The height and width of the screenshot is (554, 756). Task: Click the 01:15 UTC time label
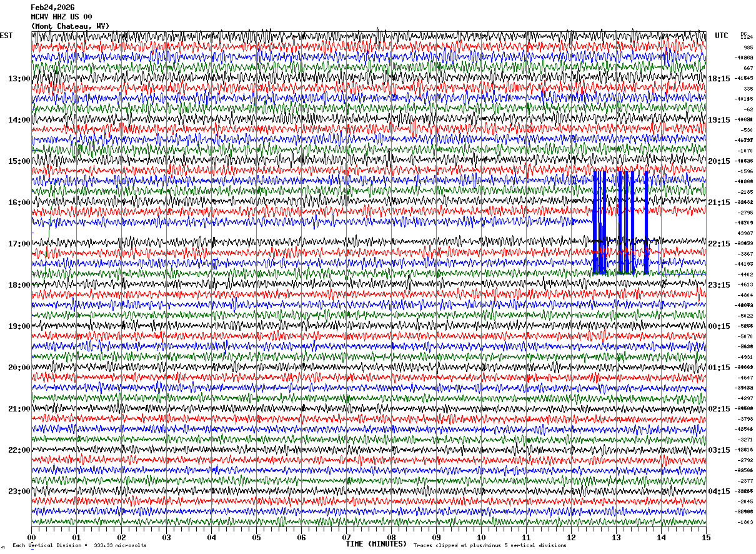point(719,368)
